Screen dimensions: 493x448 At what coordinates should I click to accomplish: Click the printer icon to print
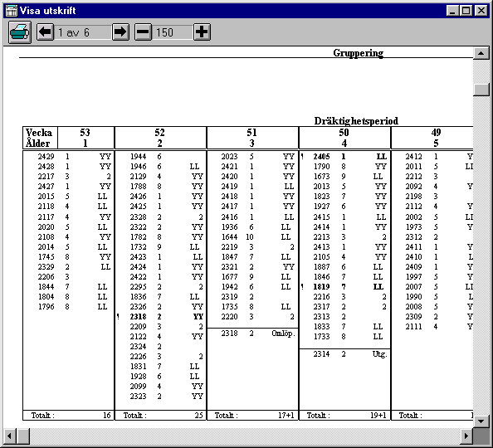click(x=20, y=32)
